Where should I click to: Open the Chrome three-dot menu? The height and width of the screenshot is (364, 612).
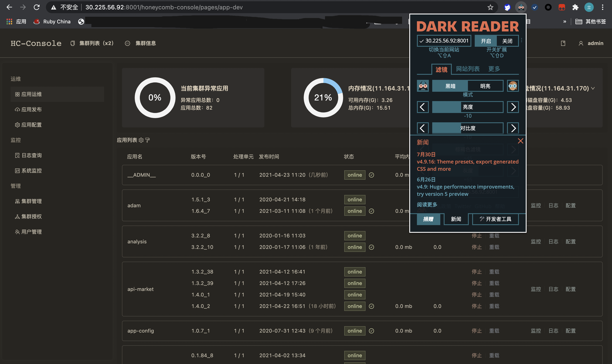click(602, 7)
